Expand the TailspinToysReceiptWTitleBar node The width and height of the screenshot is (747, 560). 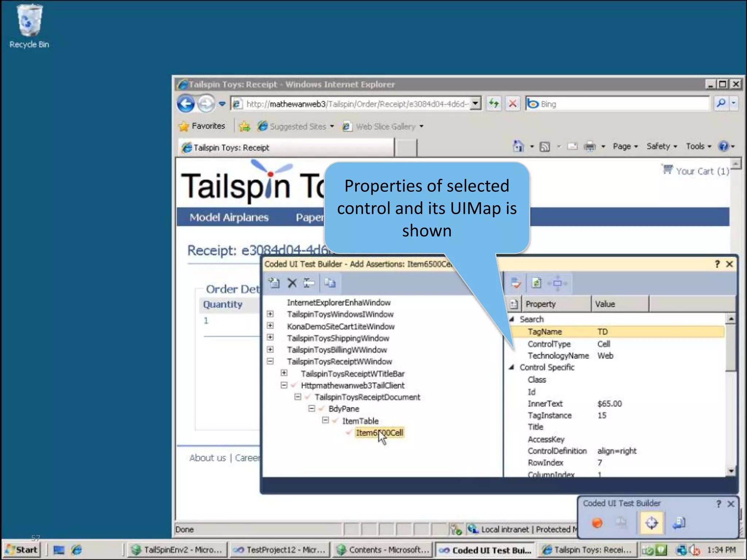pyautogui.click(x=284, y=373)
